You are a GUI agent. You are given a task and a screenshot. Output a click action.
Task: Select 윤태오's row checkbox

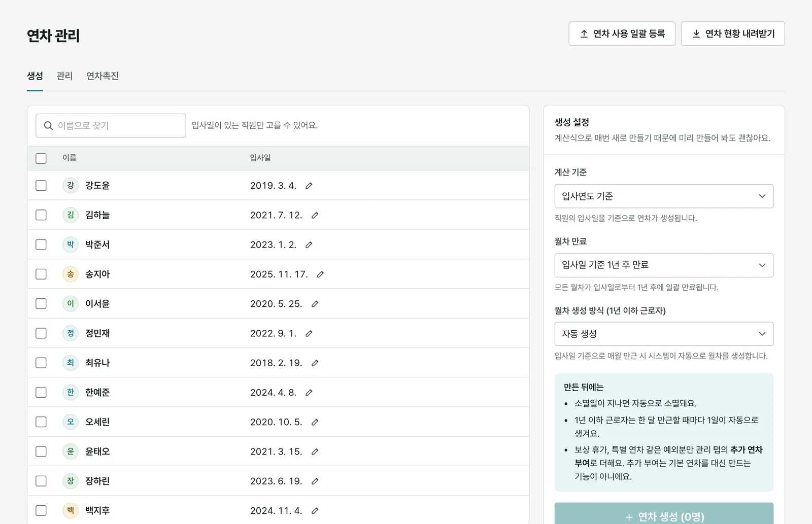[x=41, y=451]
